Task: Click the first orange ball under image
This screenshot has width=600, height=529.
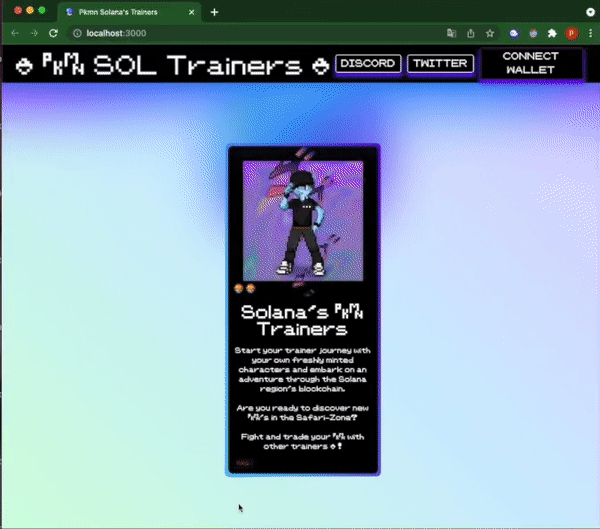Action: click(x=239, y=288)
